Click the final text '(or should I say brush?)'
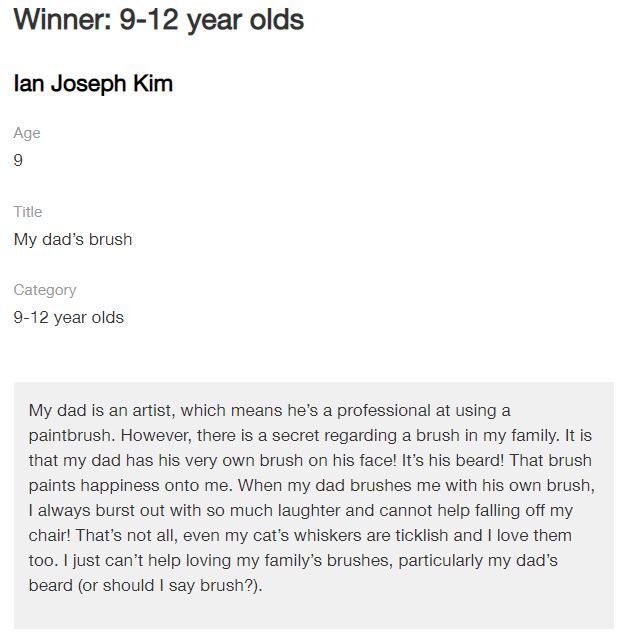 coord(169,586)
